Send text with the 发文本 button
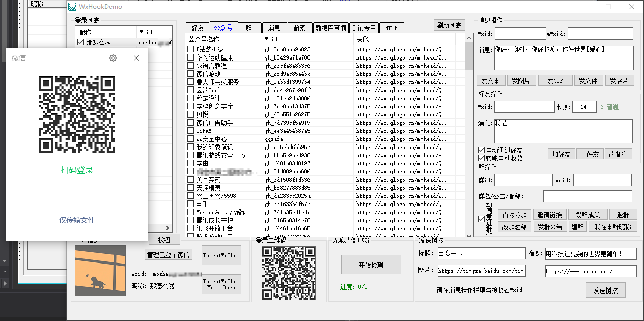644x321 pixels. click(491, 81)
